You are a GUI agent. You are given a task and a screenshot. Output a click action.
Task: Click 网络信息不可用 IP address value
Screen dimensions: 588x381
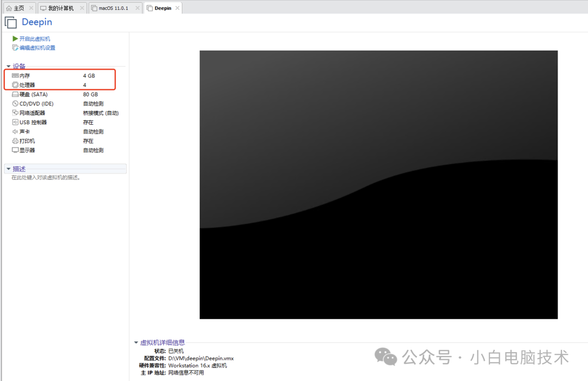click(x=186, y=373)
